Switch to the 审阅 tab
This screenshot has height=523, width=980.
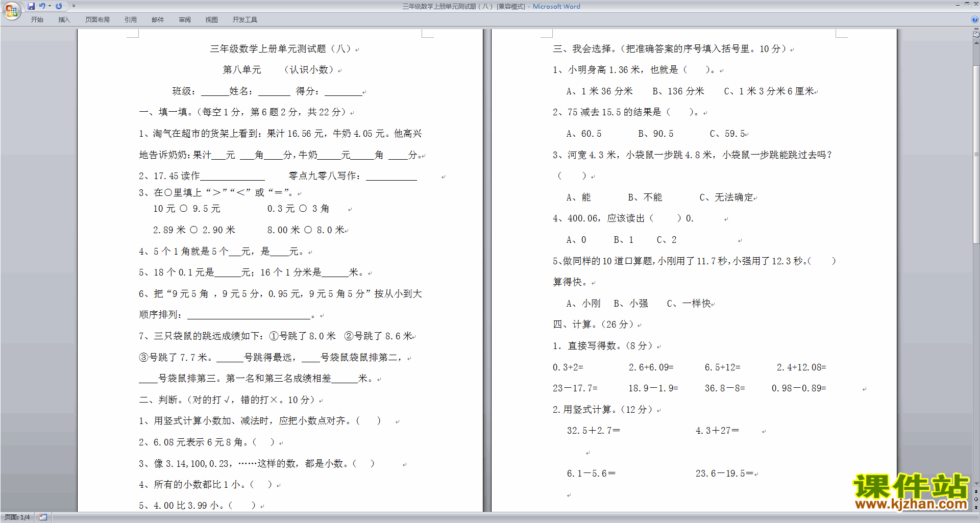185,20
